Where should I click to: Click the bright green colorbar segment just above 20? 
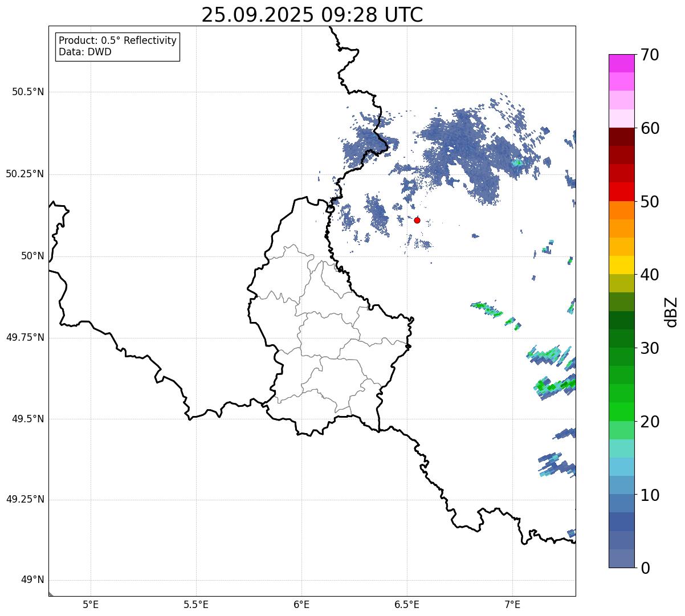(x=621, y=412)
